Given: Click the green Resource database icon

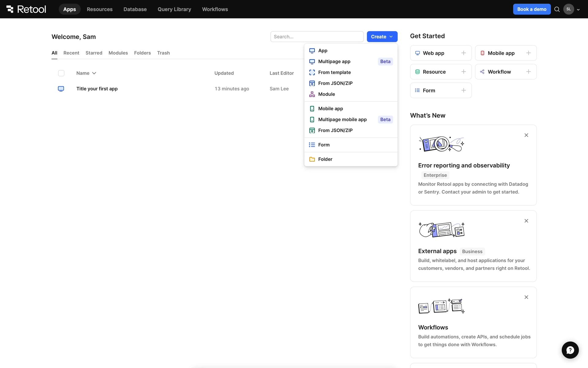Looking at the screenshot, I should 417,72.
